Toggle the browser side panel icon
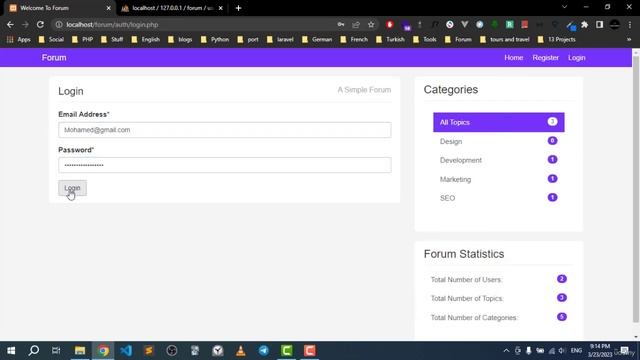 click(x=600, y=24)
